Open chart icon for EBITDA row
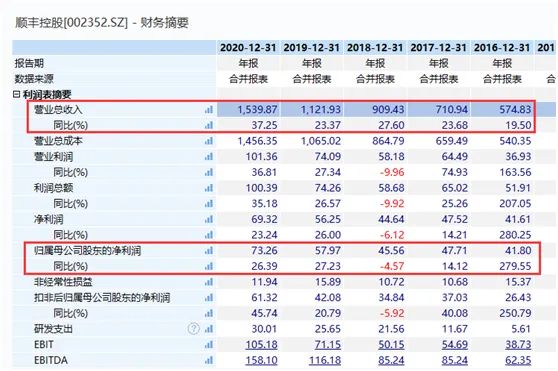Viewport: 558px width, 371px height. point(209,360)
